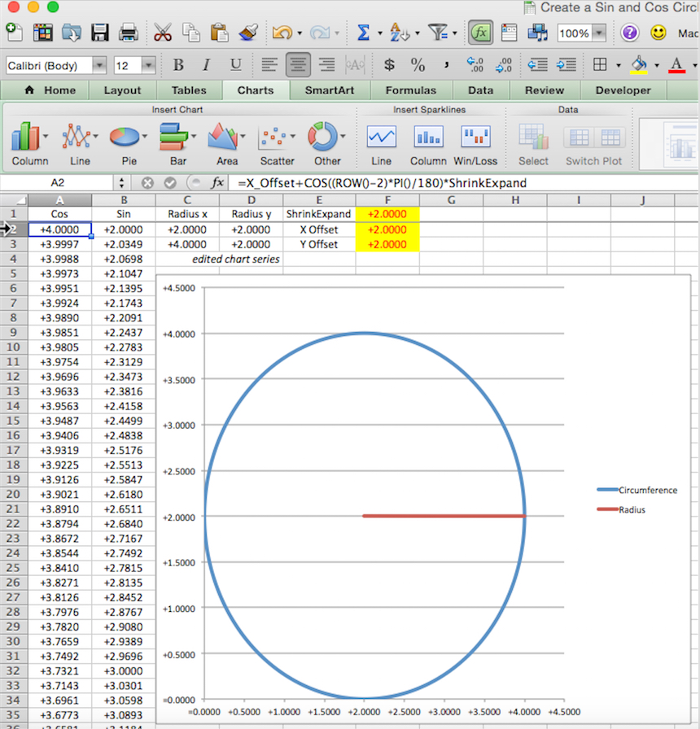Click the Filter funnel icon
Image resolution: width=700 pixels, height=729 pixels.
point(438,33)
